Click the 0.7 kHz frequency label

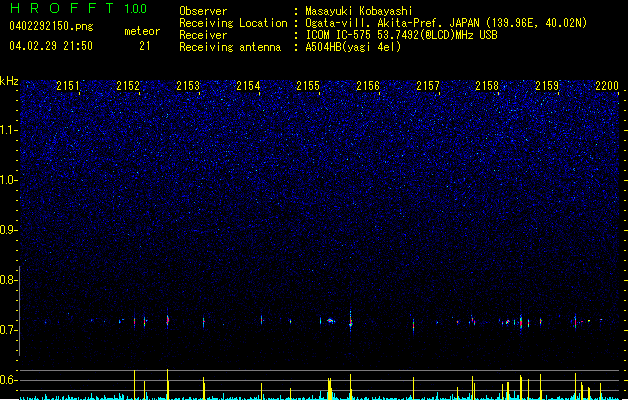[x=8, y=330]
